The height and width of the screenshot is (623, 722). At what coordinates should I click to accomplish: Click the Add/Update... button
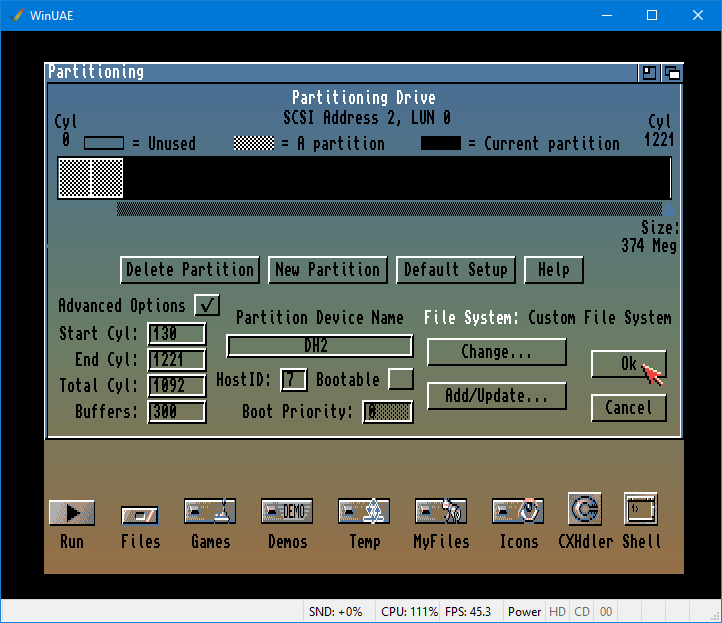pyautogui.click(x=496, y=396)
